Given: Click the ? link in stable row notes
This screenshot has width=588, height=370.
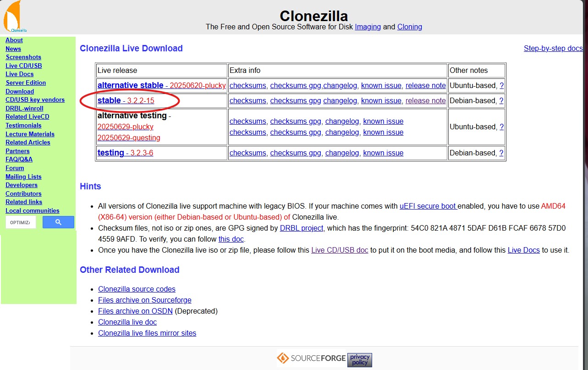Looking at the screenshot, I should tap(501, 100).
